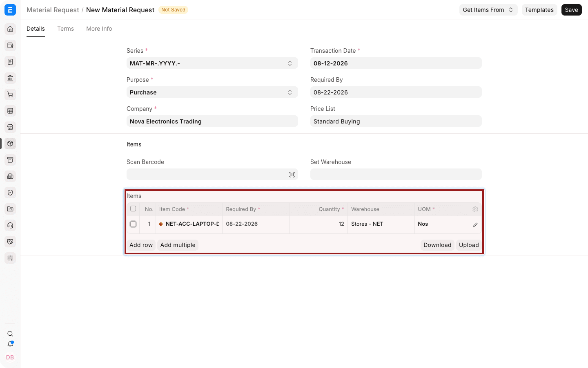Open search with the magnifier icon

10,334
